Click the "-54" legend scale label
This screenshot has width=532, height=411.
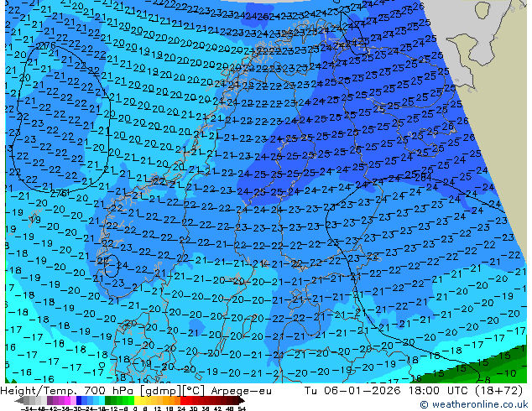(x=27, y=409)
